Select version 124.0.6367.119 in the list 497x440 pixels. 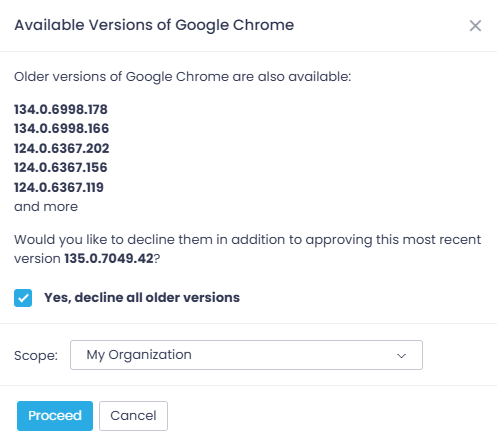(59, 187)
